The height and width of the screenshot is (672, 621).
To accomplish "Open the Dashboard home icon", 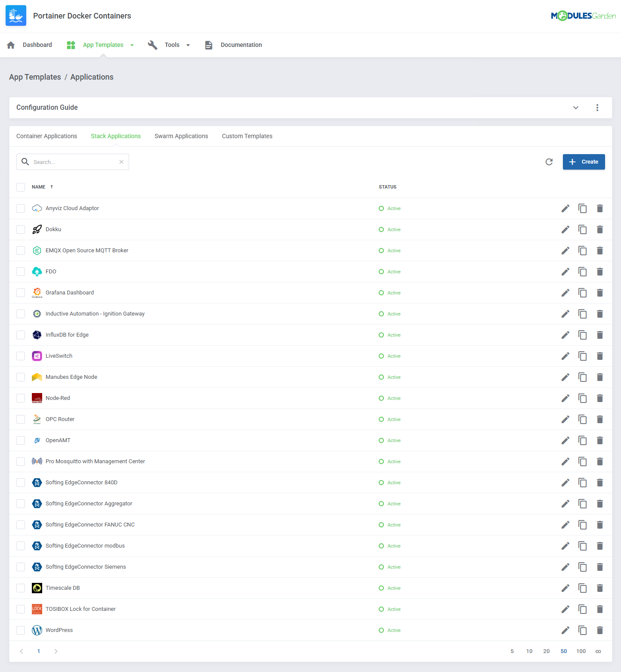I will tap(11, 45).
